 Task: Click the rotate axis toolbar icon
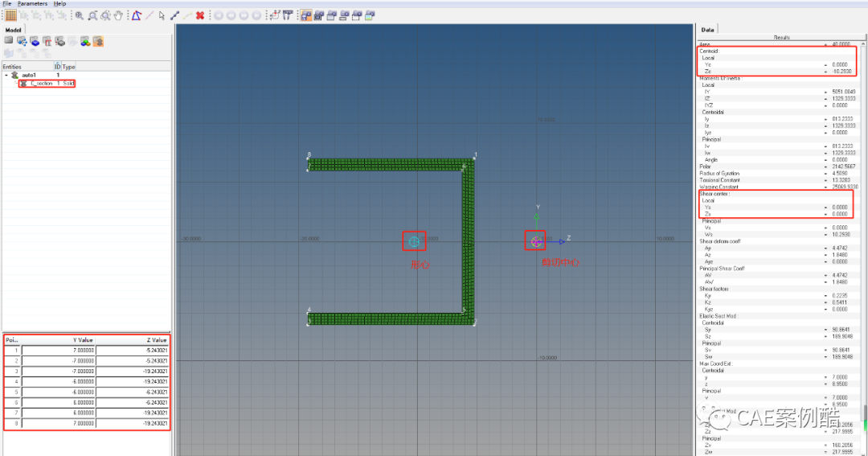coord(275,15)
